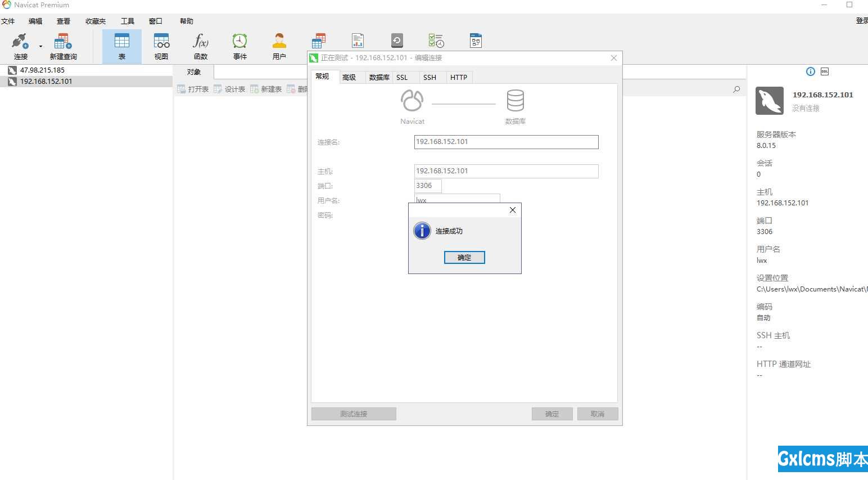Switch to HTTP tab in connection dialog
This screenshot has width=868, height=480.
tap(459, 78)
